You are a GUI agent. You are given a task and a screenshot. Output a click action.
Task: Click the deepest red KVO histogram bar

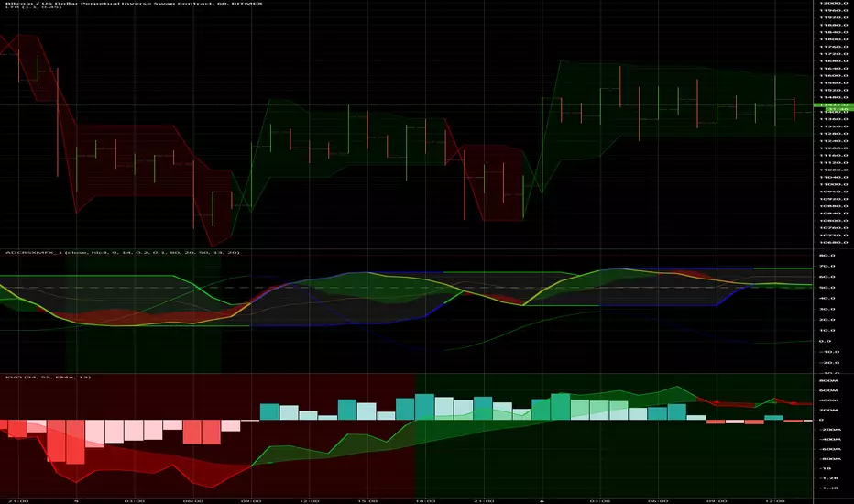point(75,442)
